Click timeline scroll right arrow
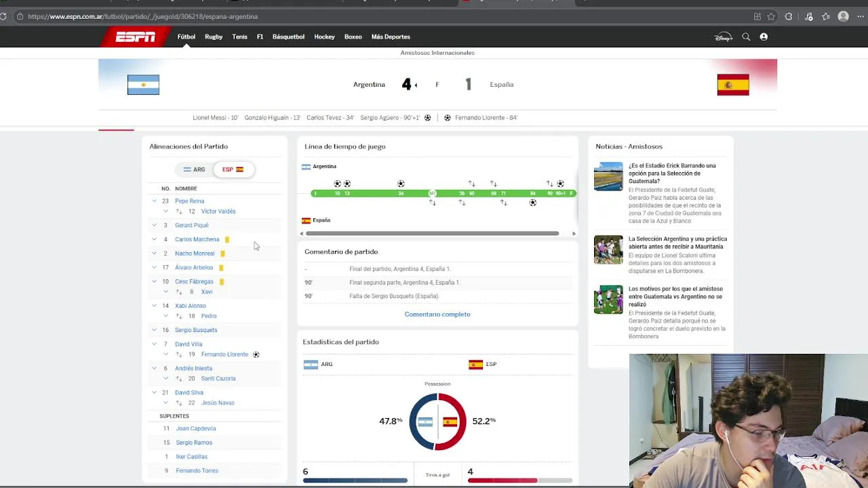Viewport: 868px width, 488px height. click(x=574, y=234)
